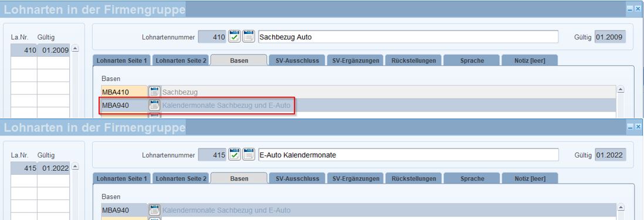Select Basen tab in lower window

click(x=239, y=178)
